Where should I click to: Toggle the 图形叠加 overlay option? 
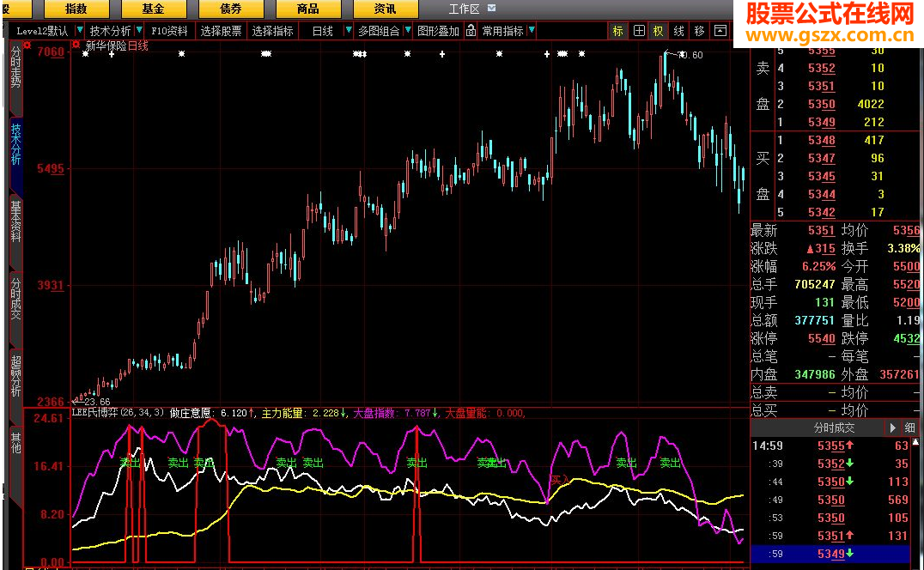point(438,31)
